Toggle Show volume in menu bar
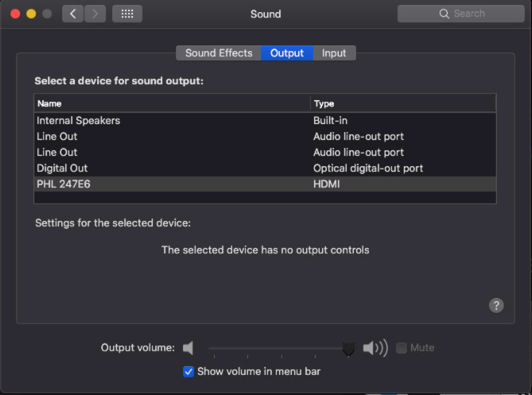Image resolution: width=532 pixels, height=395 pixels. [x=188, y=371]
